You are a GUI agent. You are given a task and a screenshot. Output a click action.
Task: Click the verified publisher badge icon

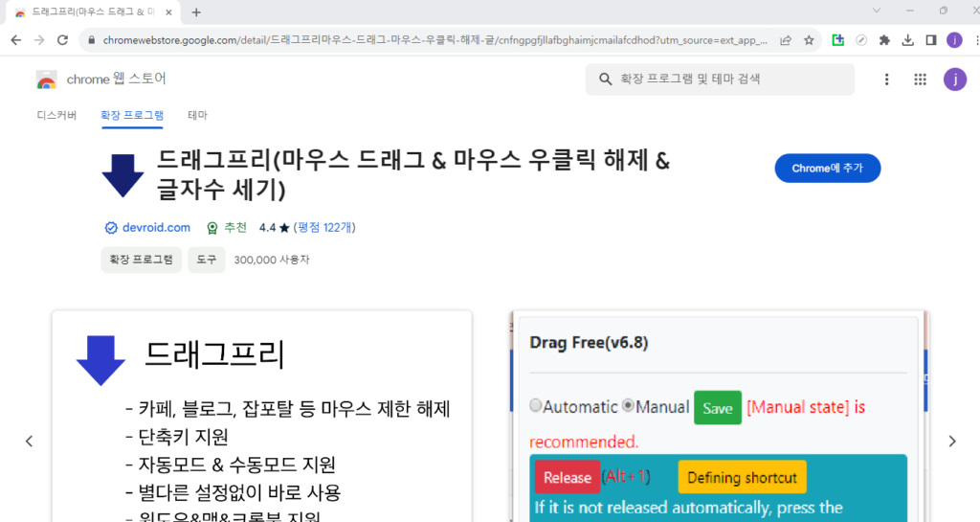pos(111,228)
